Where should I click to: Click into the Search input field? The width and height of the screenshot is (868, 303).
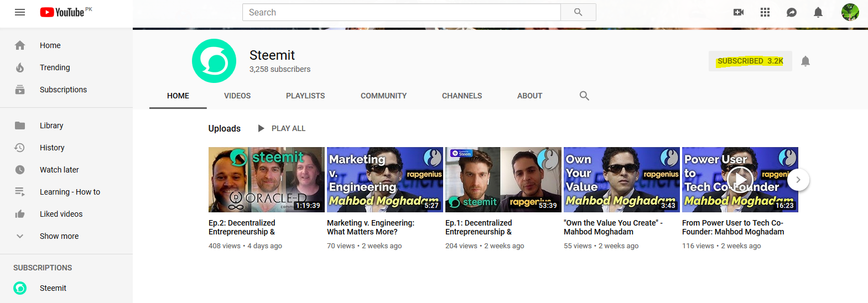point(402,12)
